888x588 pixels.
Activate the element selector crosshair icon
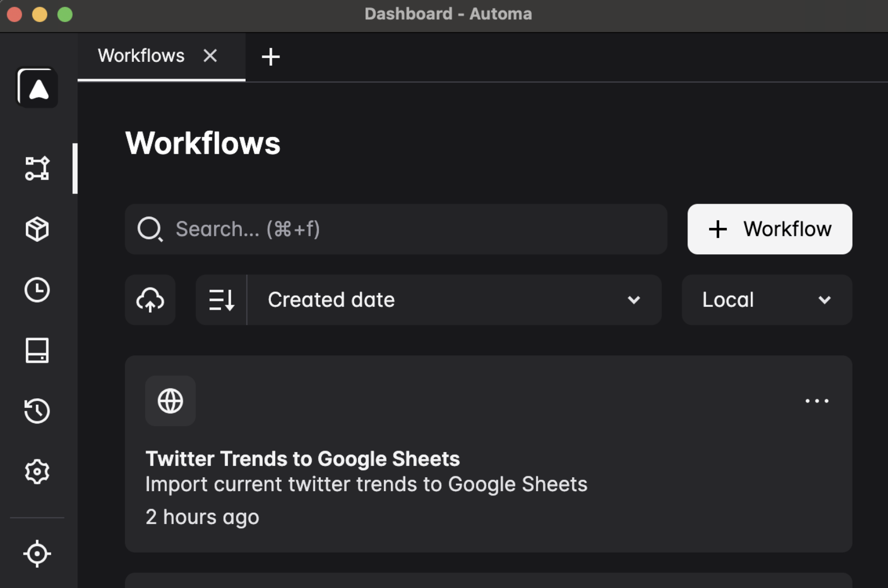tap(37, 554)
